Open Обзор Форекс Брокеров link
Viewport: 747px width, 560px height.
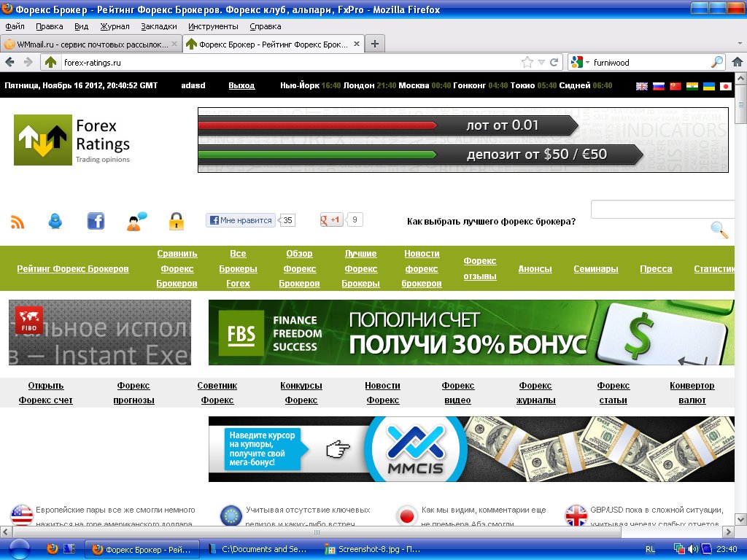point(299,268)
